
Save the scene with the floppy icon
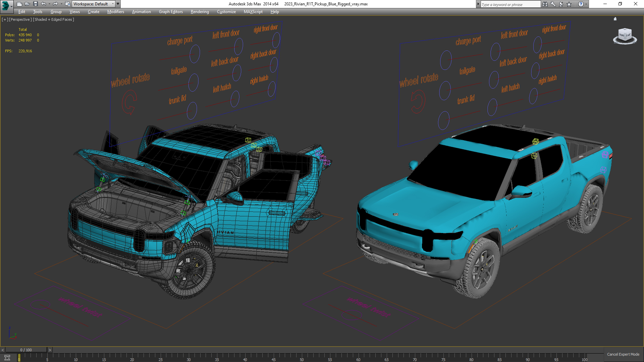click(x=35, y=4)
